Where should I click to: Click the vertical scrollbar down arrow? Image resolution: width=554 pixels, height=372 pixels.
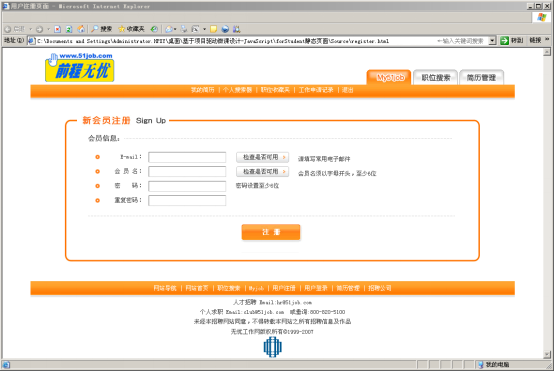[547, 354]
